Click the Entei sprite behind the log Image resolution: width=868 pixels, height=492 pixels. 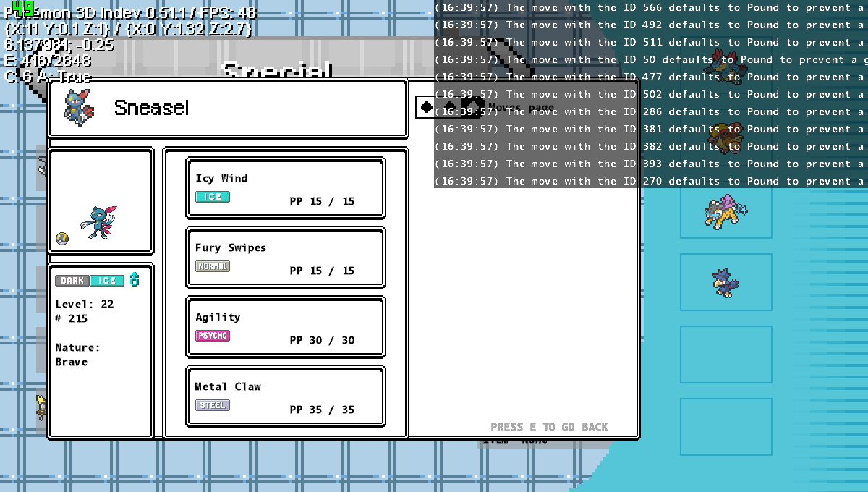coord(726,137)
